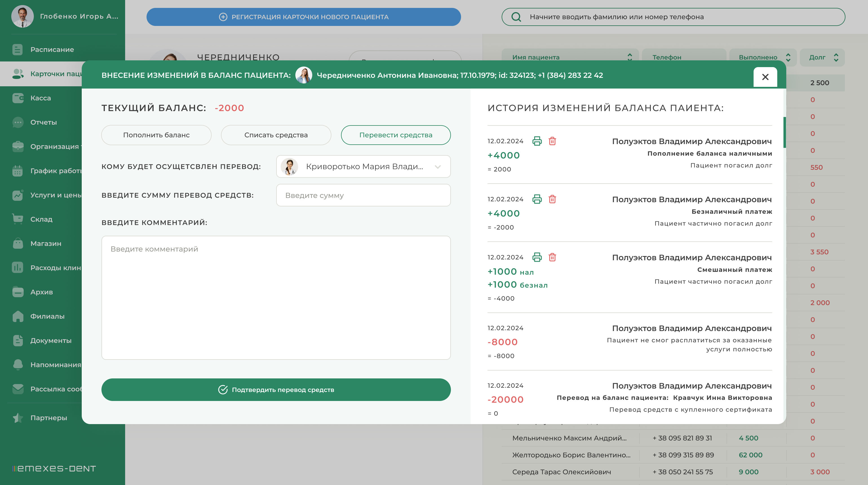The width and height of the screenshot is (868, 485).
Task: Click the 62 000 completed value
Action: tap(750, 455)
